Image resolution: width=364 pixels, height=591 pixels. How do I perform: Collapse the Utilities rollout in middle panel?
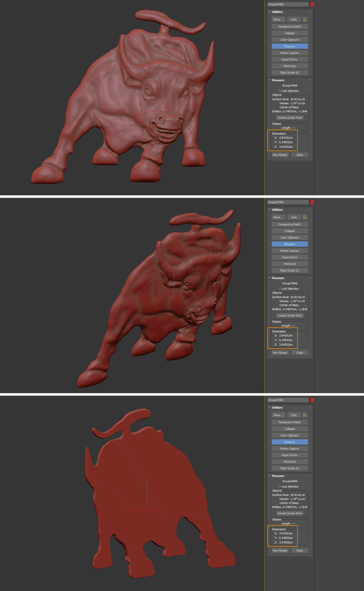pyautogui.click(x=269, y=210)
